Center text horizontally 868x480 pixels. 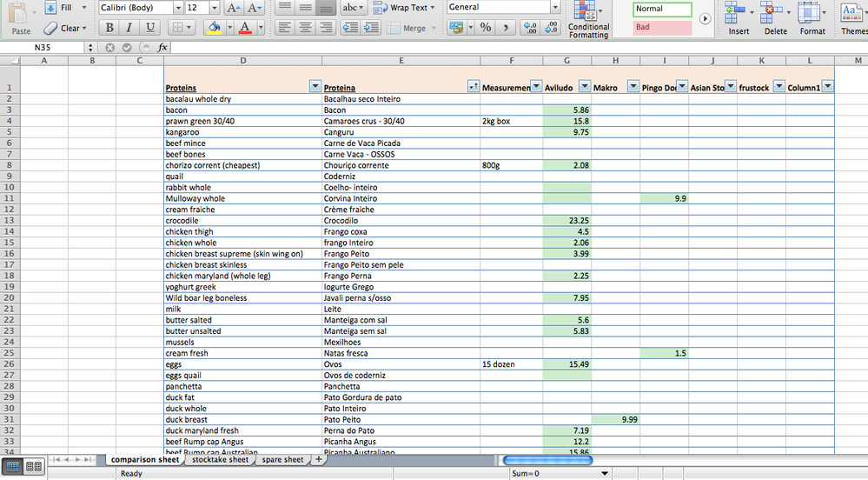tap(305, 27)
